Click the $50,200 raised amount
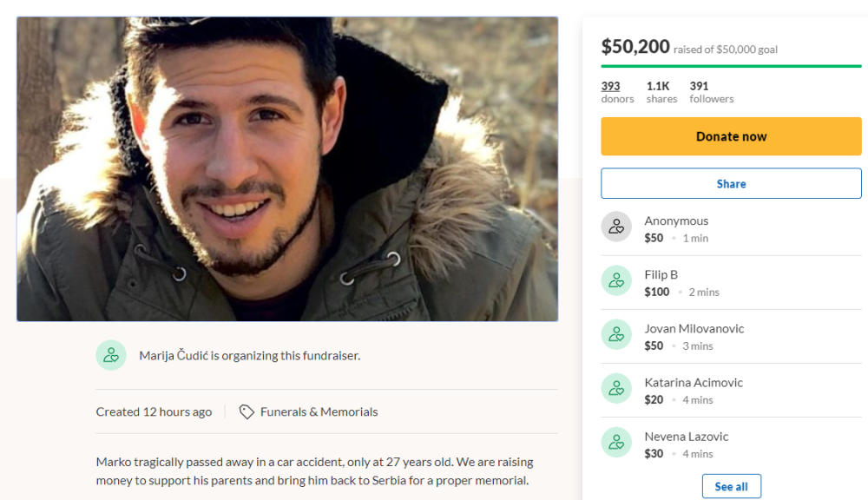Viewport: 868px width, 500px height. tap(636, 46)
